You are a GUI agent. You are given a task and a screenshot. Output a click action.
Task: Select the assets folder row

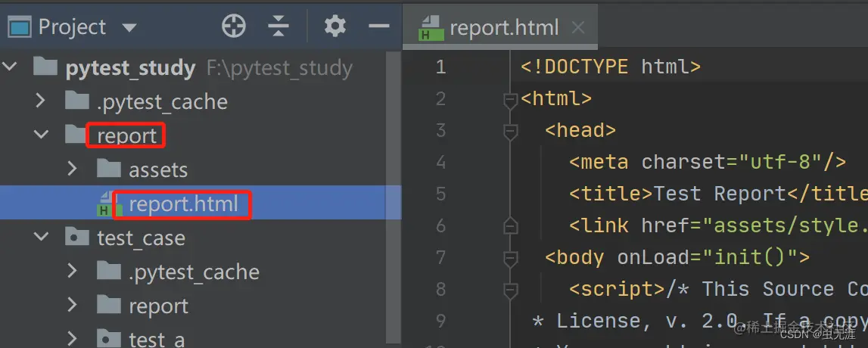pyautogui.click(x=201, y=169)
